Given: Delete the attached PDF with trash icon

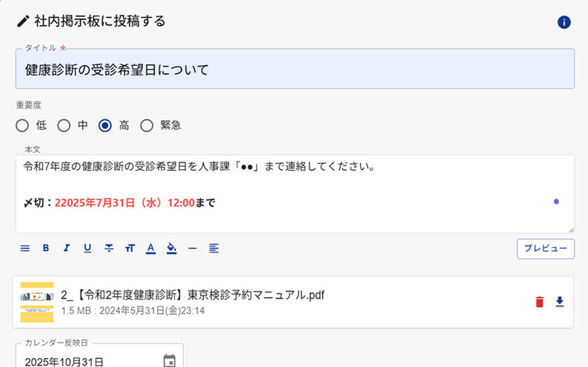Looking at the screenshot, I should (540, 301).
